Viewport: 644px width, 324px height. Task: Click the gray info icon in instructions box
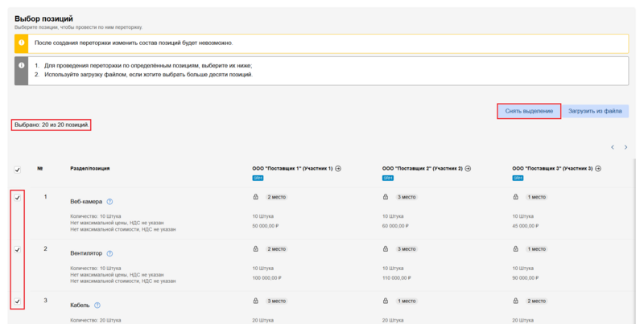tap(22, 65)
